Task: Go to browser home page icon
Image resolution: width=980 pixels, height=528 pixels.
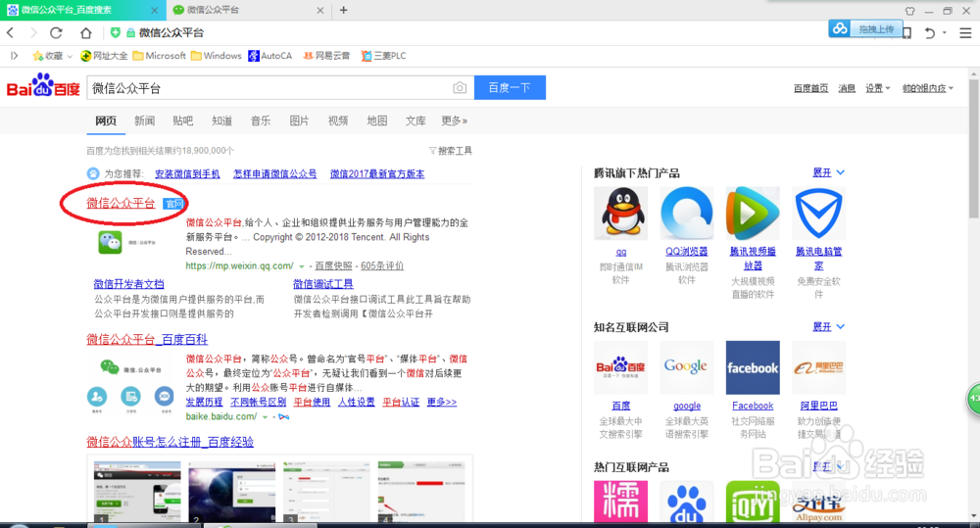Action: tap(85, 32)
